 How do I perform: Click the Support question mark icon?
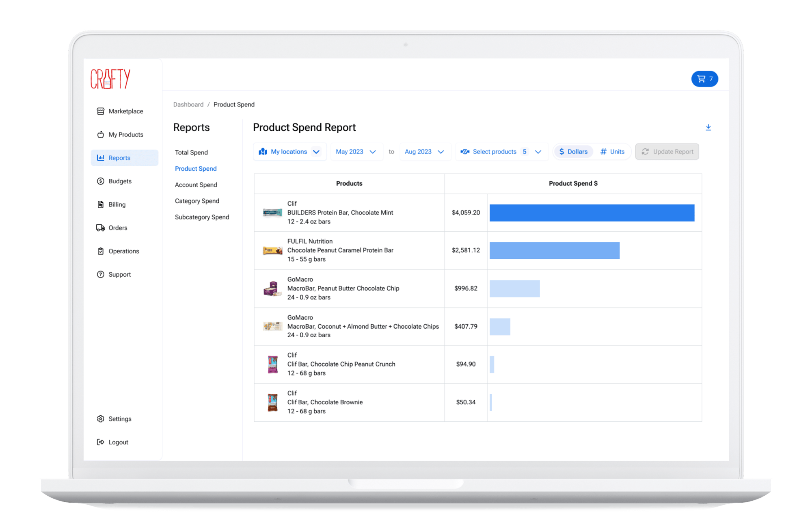100,274
